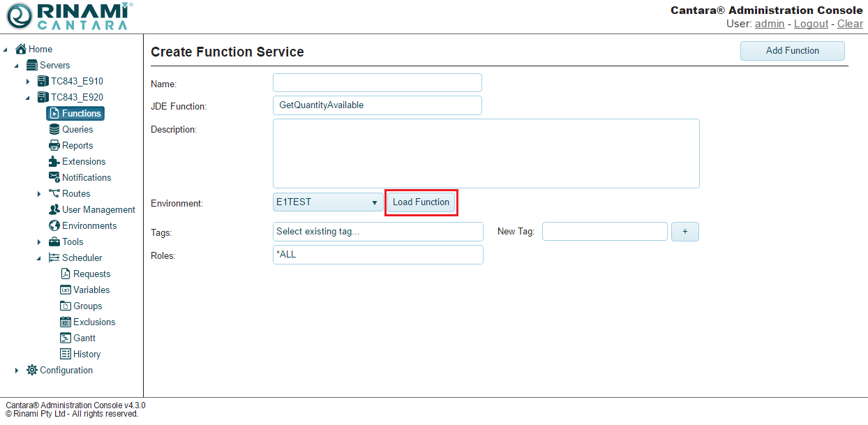
Task: Select Variables in the Scheduler tree
Action: (x=91, y=290)
